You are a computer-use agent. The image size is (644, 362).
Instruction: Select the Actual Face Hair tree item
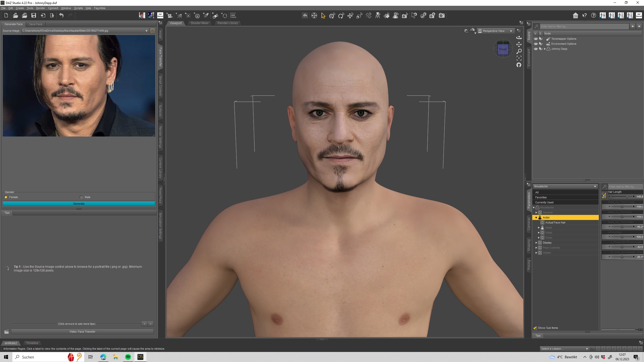click(555, 222)
